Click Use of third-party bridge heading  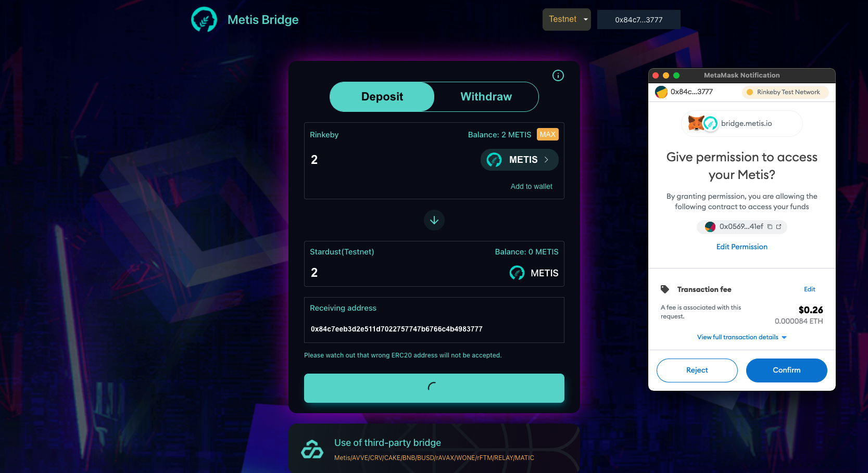pos(387,443)
